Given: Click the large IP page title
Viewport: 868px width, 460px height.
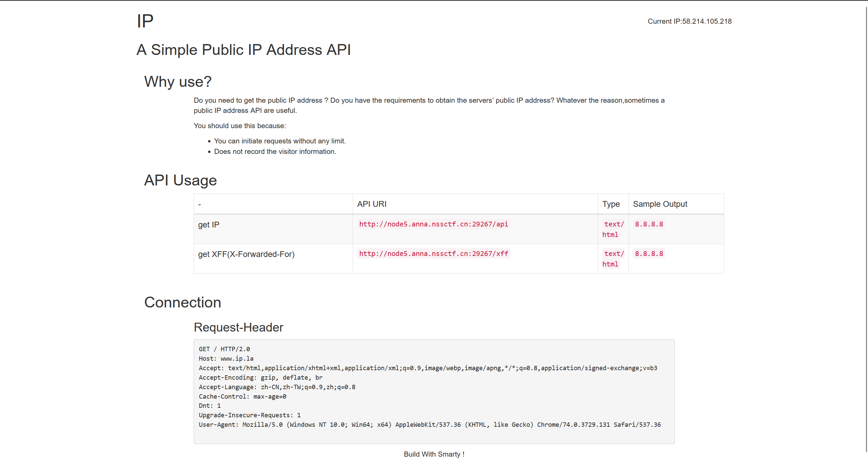Looking at the screenshot, I should point(145,21).
